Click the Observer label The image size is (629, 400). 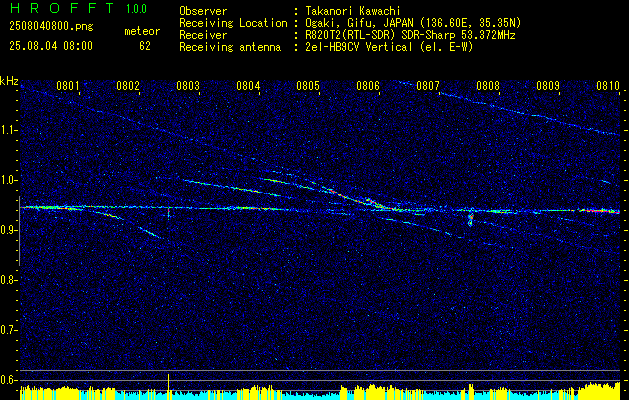[x=203, y=11]
